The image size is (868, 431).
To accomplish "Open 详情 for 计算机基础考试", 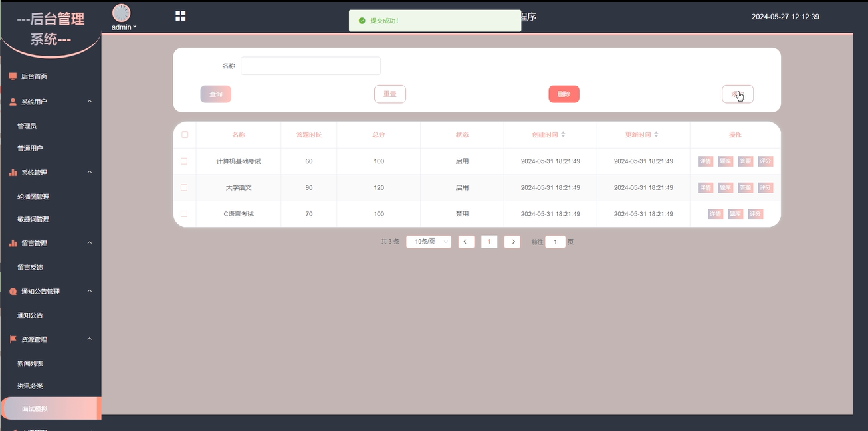I will [x=705, y=161].
